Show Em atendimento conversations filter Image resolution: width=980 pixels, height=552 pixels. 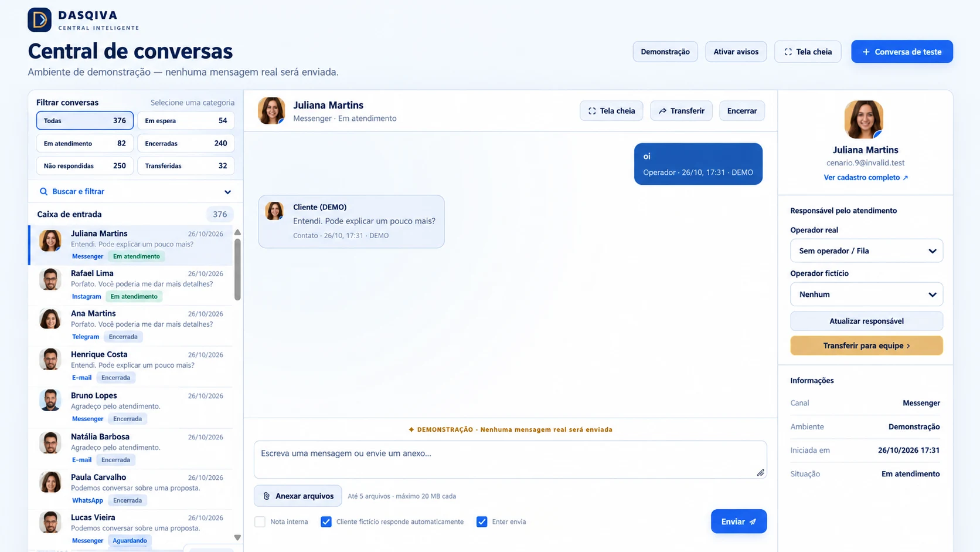click(x=85, y=143)
